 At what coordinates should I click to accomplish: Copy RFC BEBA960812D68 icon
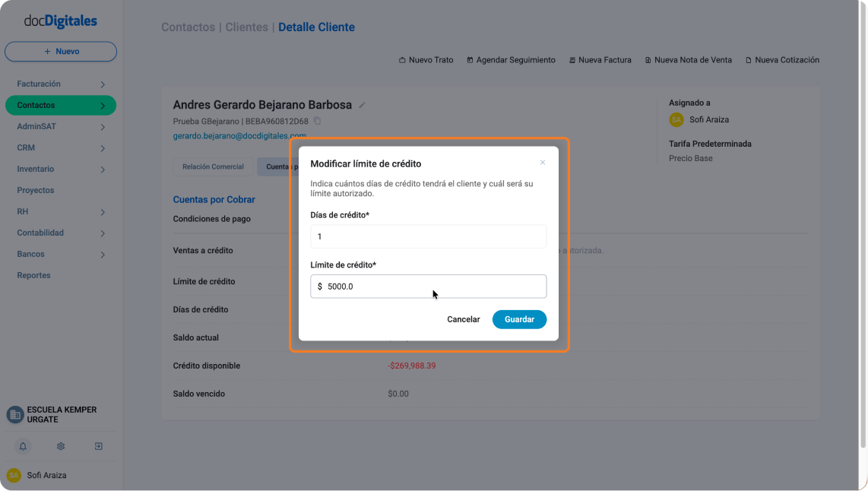coord(317,121)
